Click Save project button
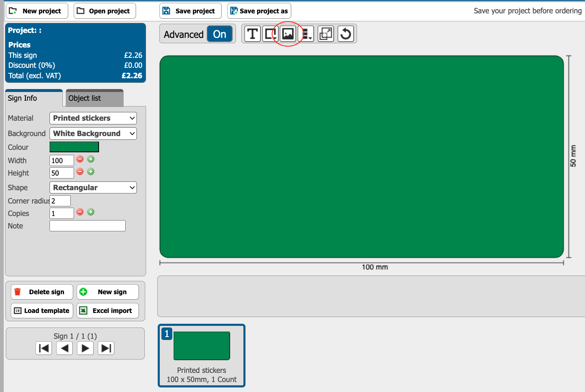Viewport: 585px width, 392px height. (191, 11)
